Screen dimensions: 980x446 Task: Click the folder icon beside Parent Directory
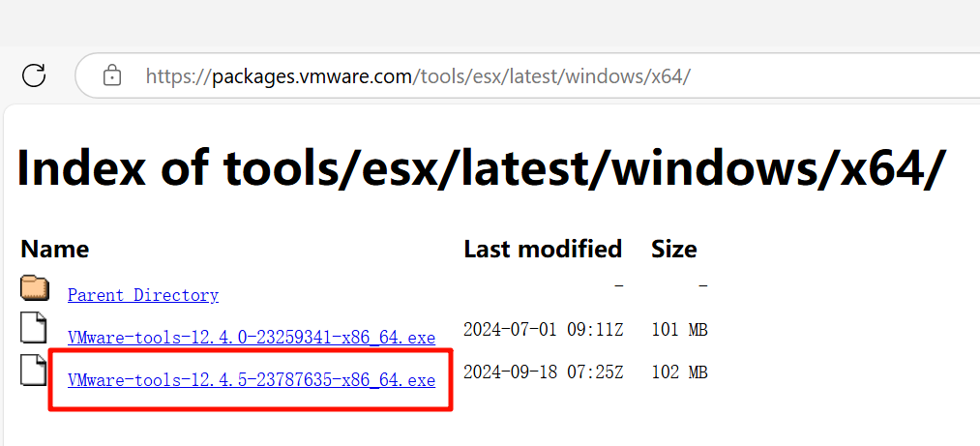[35, 288]
